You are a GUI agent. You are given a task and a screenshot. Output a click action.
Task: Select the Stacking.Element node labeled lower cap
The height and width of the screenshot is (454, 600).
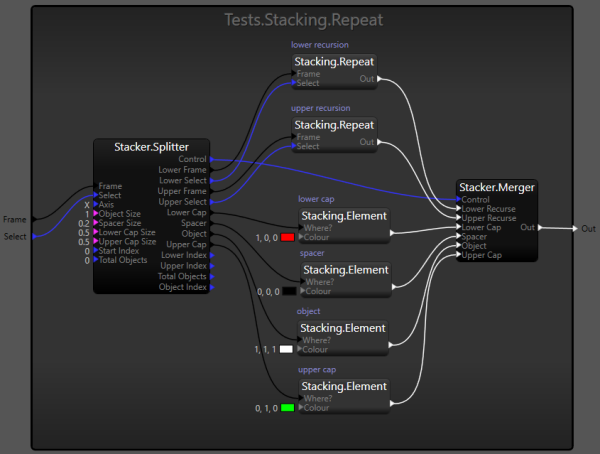(344, 215)
